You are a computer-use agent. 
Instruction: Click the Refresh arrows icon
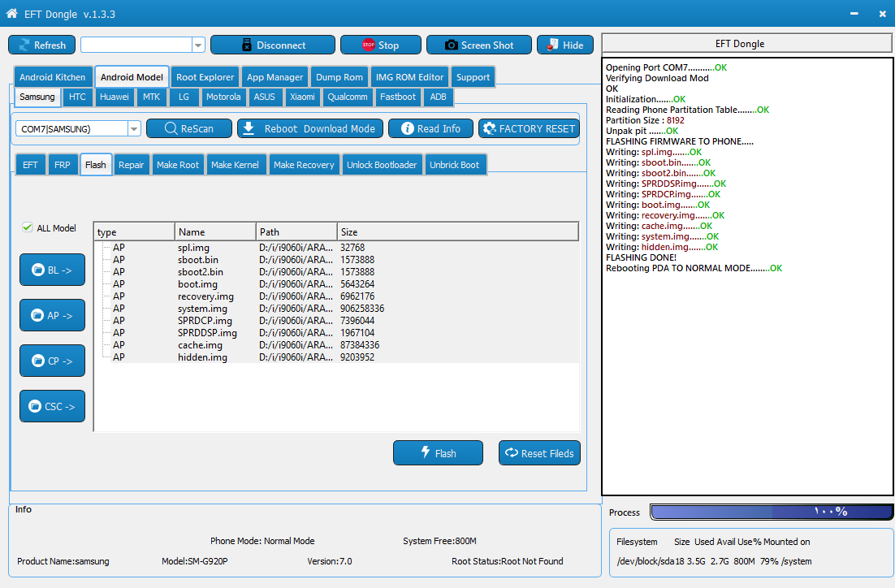point(24,45)
